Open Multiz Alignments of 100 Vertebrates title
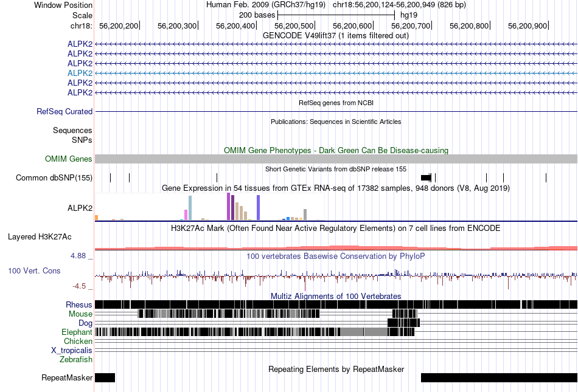 (x=336, y=297)
